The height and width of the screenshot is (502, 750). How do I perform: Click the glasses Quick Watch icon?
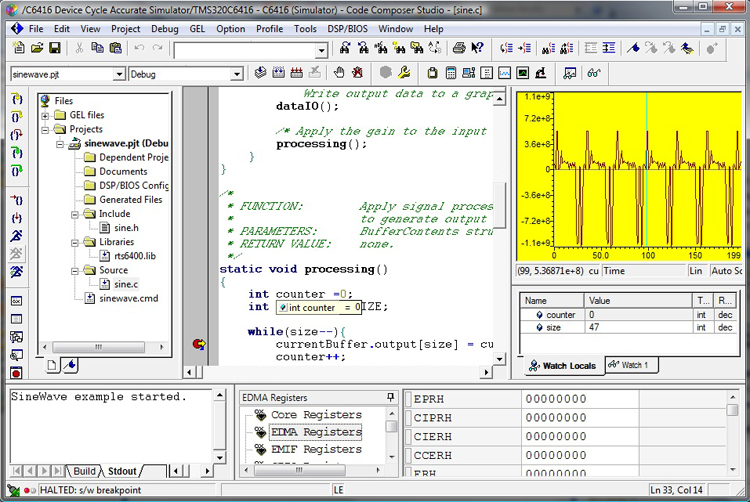[x=593, y=73]
